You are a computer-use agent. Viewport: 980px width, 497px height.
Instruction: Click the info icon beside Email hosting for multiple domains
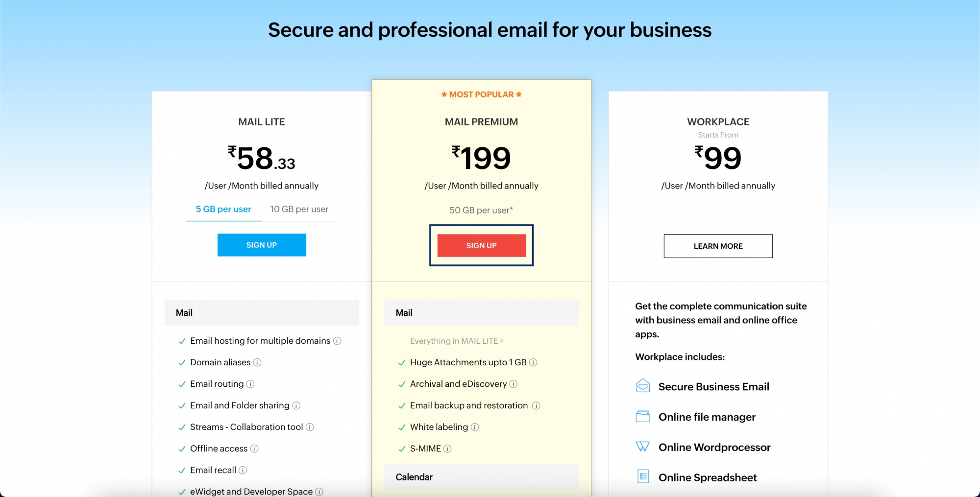[x=337, y=340]
